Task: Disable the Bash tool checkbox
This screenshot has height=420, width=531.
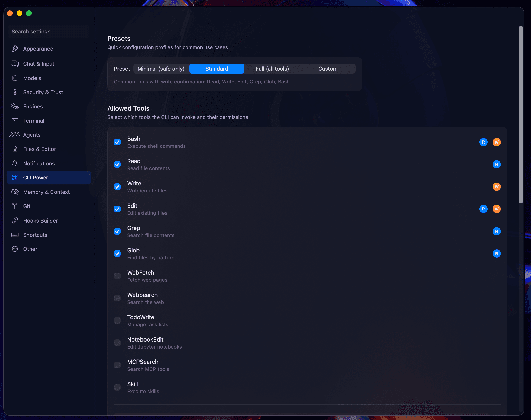Action: [117, 142]
